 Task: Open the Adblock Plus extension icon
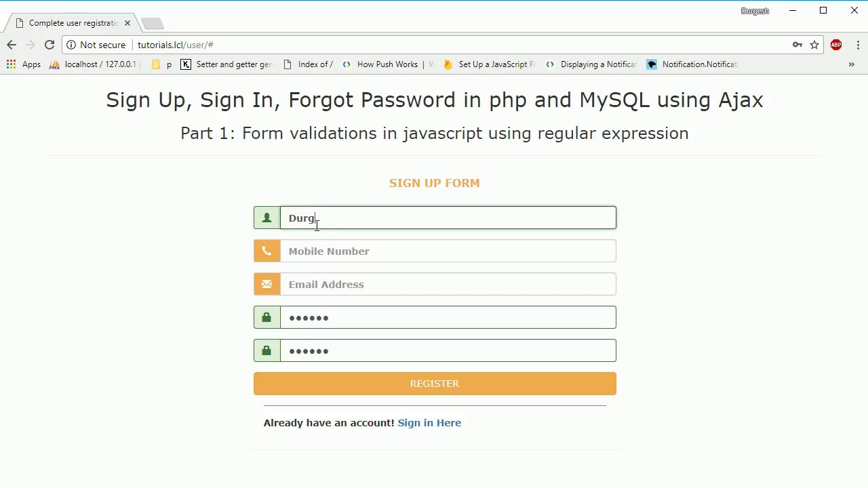pos(836,45)
